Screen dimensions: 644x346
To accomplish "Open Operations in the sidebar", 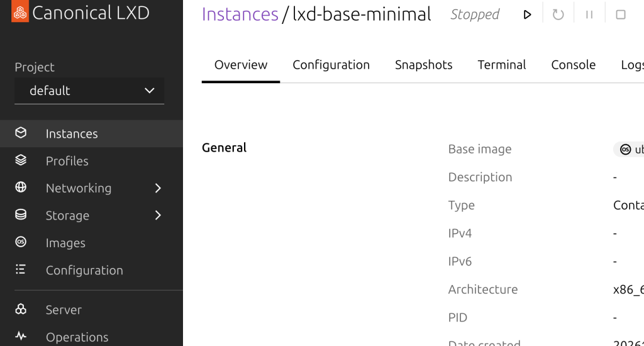I will (77, 337).
